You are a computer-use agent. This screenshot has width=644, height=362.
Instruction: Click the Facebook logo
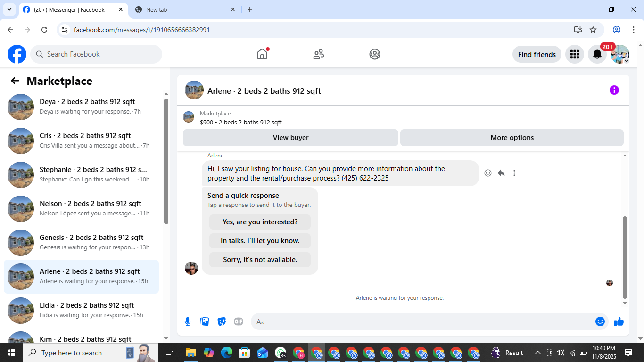pyautogui.click(x=17, y=54)
